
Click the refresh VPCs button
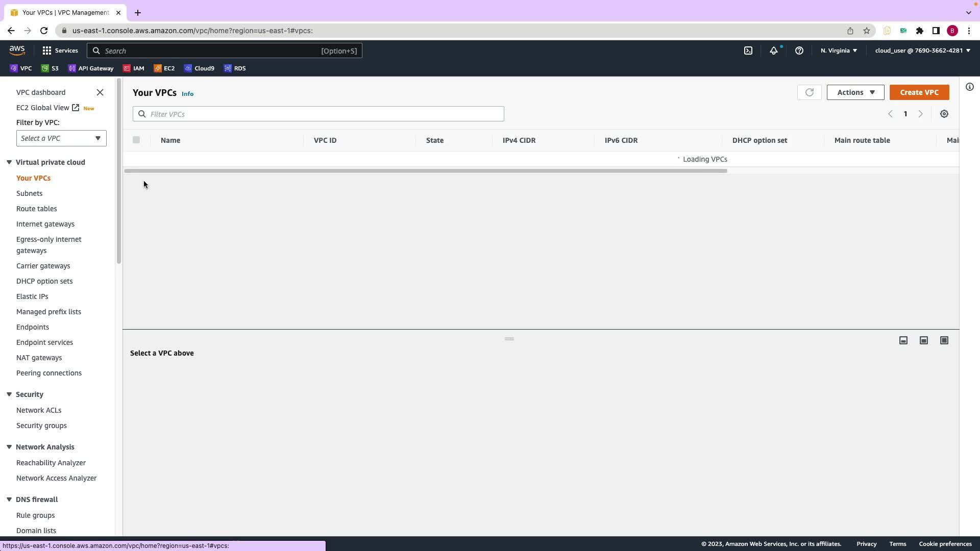(x=809, y=92)
